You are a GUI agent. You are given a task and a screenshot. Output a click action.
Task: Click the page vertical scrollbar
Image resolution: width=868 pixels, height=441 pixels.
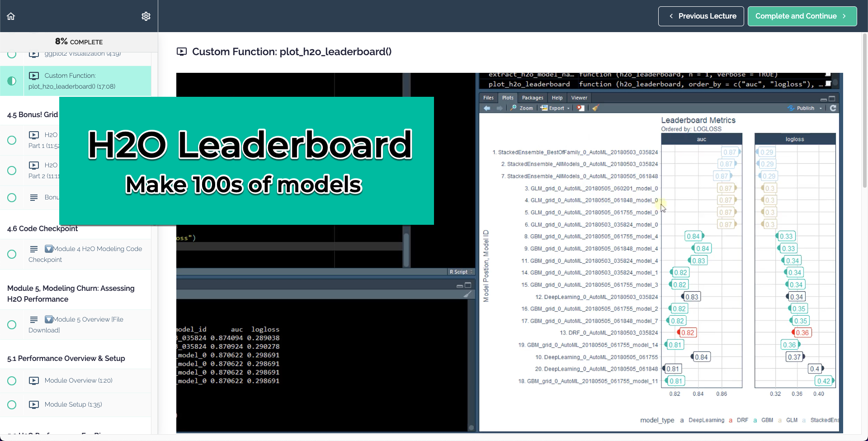click(x=865, y=110)
